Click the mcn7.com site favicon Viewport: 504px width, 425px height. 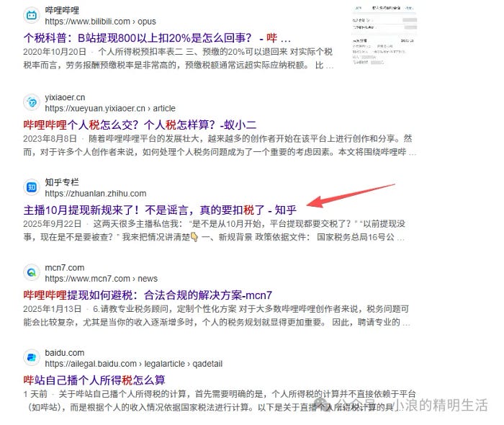(32, 272)
